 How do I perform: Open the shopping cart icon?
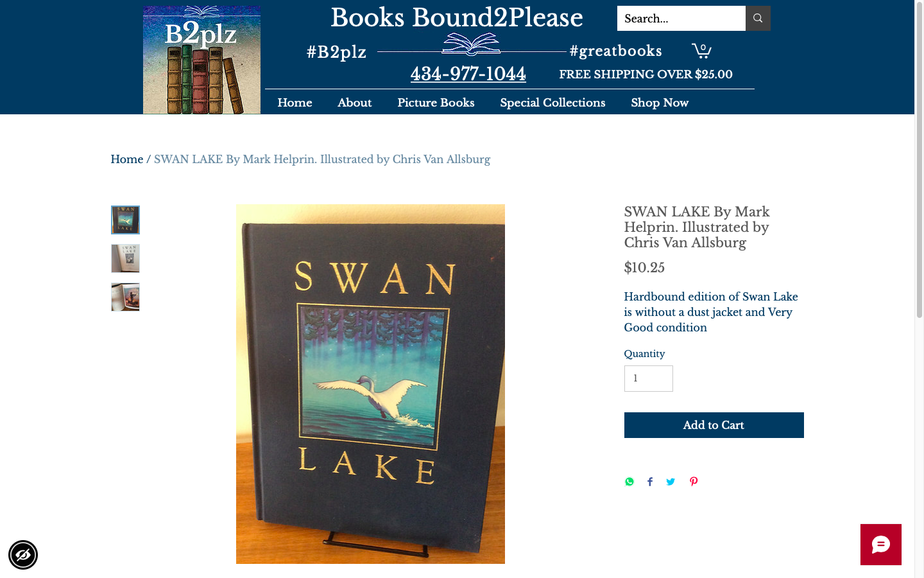[701, 51]
